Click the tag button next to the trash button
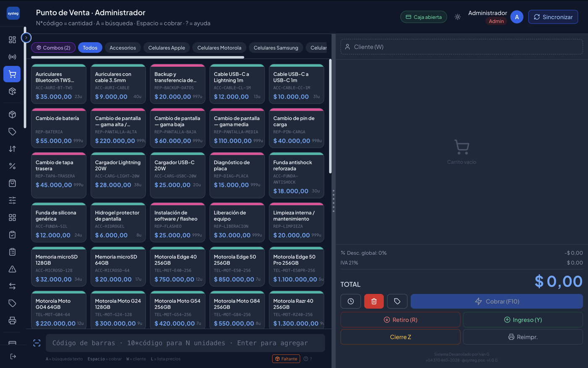 (397, 301)
